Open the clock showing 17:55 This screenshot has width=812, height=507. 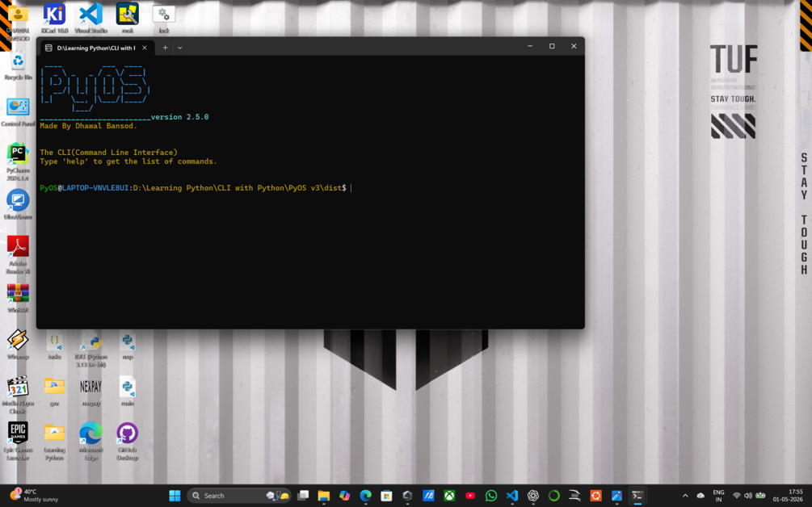pos(789,496)
